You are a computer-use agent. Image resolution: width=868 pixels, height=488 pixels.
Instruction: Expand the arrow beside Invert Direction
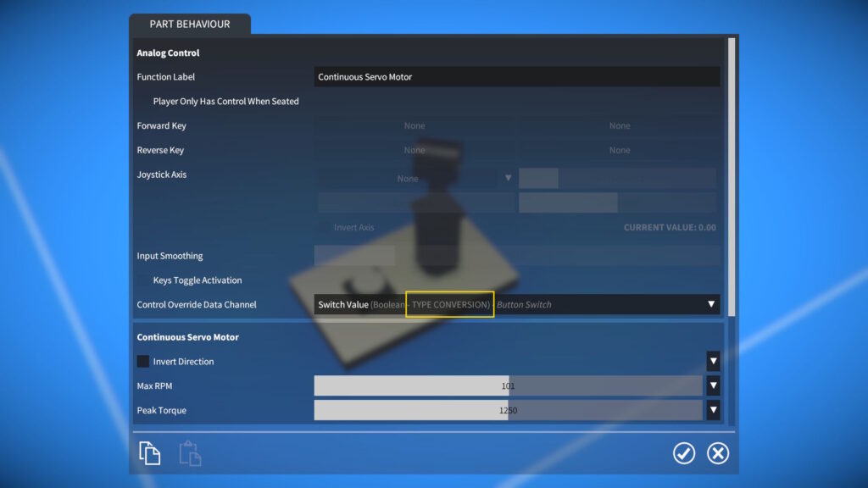tap(713, 362)
